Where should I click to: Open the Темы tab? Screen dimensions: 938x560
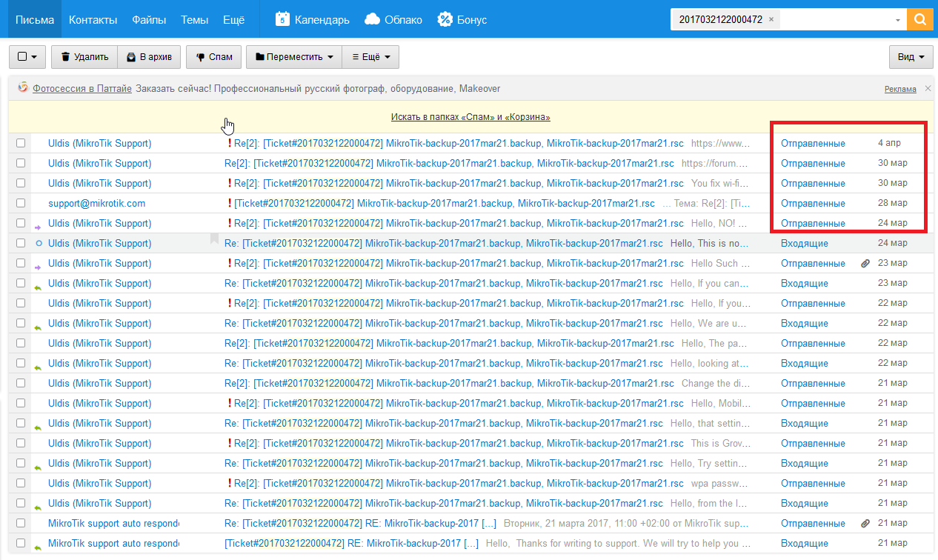194,20
